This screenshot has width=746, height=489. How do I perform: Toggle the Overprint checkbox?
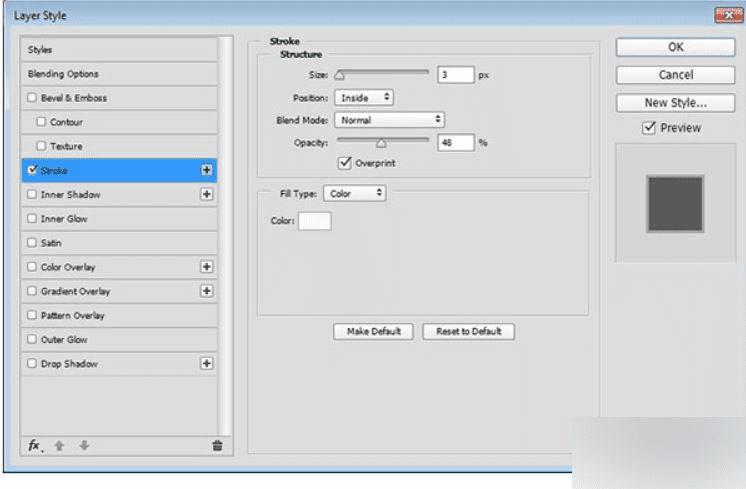[x=344, y=163]
